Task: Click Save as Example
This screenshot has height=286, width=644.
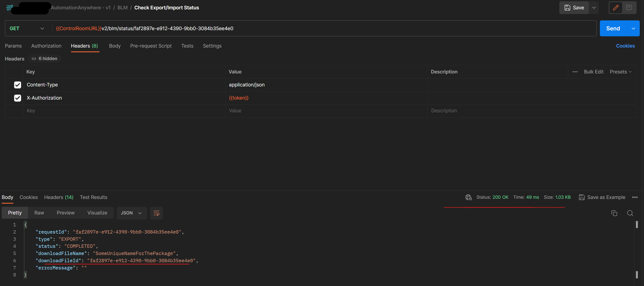Action: point(602,197)
